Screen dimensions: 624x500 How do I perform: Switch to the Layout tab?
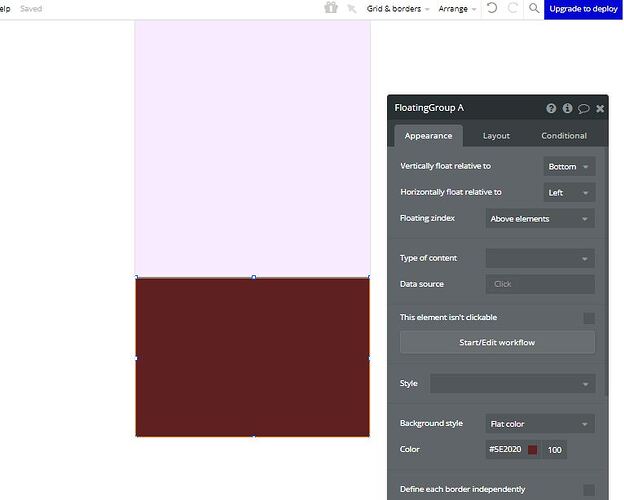click(496, 136)
